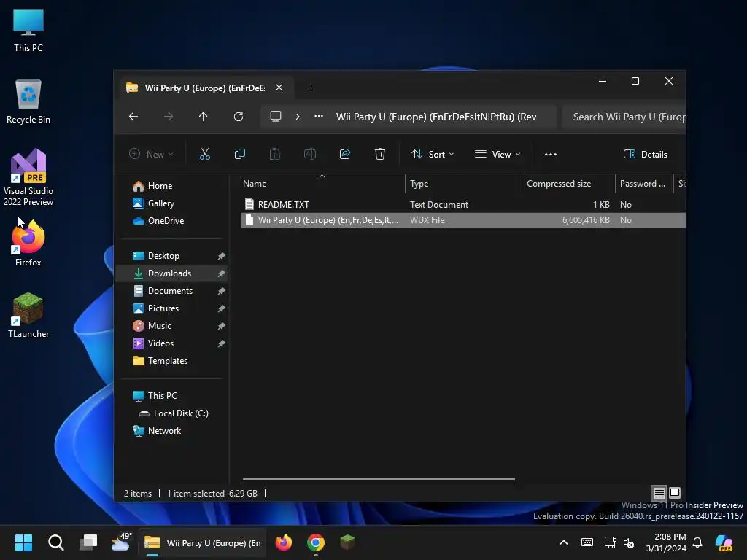This screenshot has width=747, height=560.
Task: Go back with the left arrow
Action: coord(133,117)
